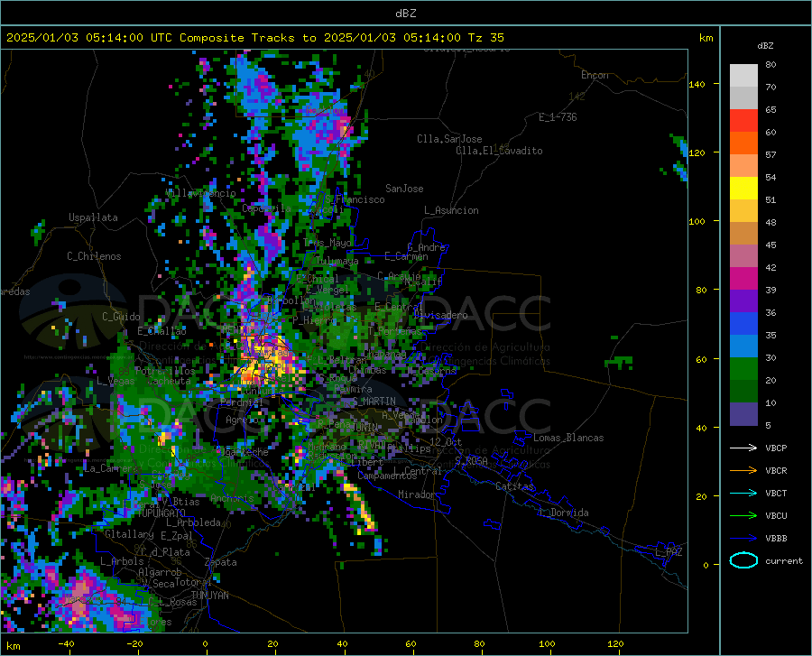Click the 'Zapata' map label
Viewport: 812px width, 656px height.
click(x=220, y=562)
